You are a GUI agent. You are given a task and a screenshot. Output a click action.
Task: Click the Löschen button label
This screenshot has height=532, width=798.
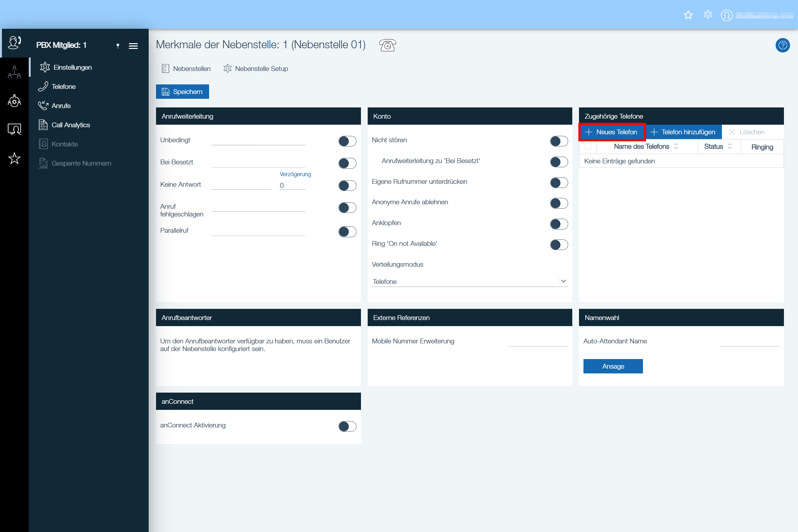(x=752, y=132)
